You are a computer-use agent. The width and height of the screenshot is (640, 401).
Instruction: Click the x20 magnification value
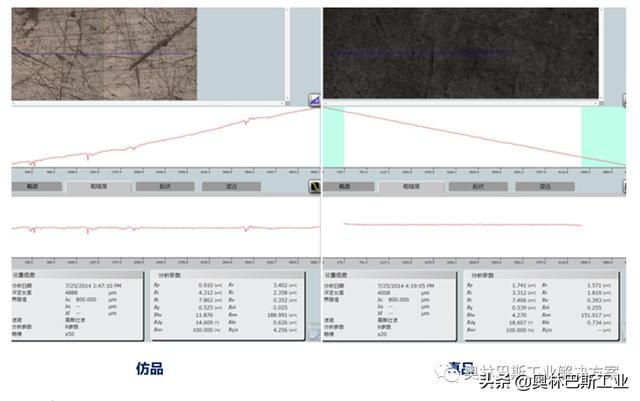[382, 334]
